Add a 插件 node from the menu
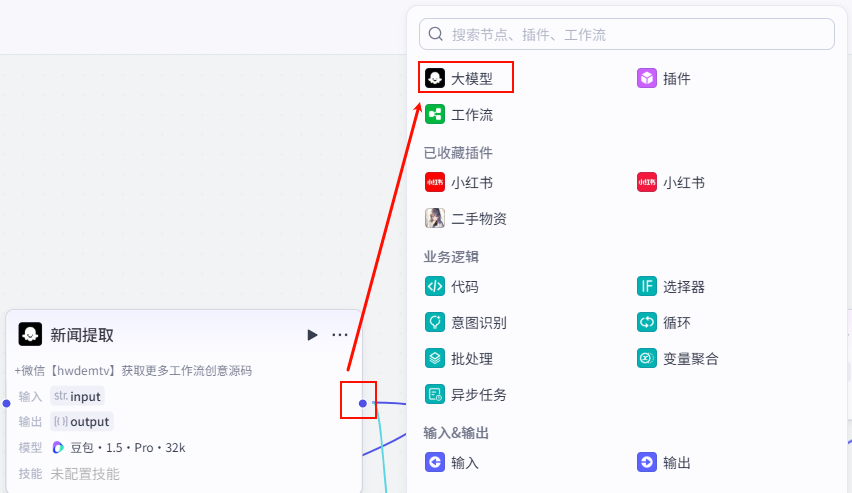 coord(676,79)
